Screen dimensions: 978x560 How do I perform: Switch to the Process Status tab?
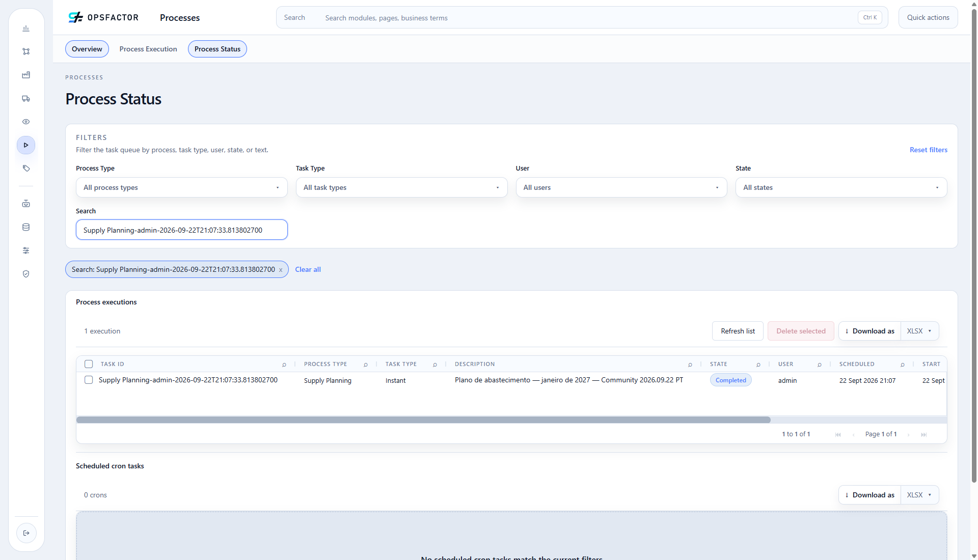coord(218,49)
